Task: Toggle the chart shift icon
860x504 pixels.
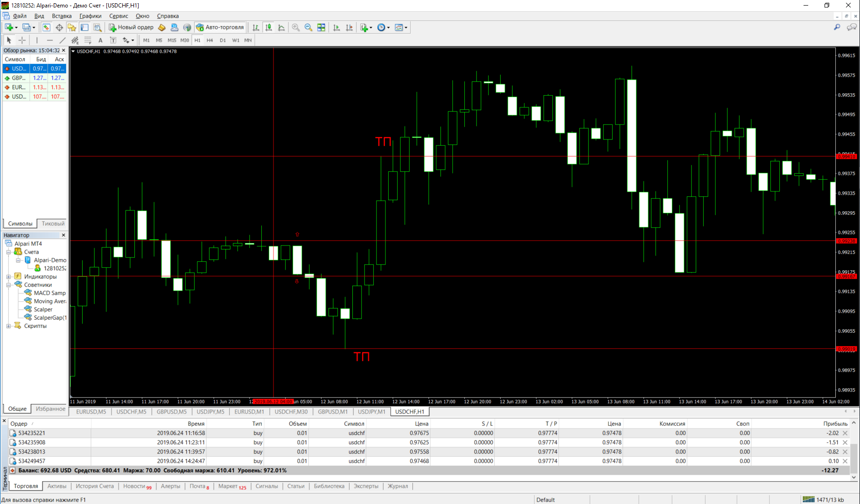Action: coord(349,28)
